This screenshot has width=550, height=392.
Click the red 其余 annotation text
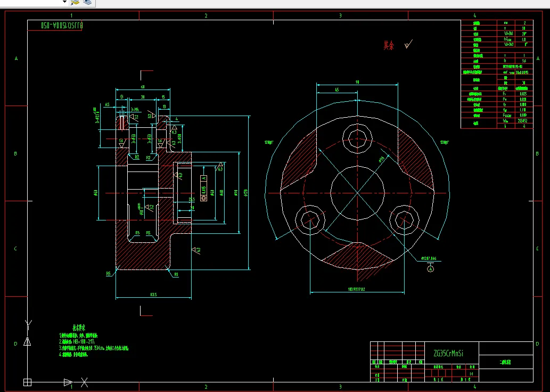[x=389, y=45]
